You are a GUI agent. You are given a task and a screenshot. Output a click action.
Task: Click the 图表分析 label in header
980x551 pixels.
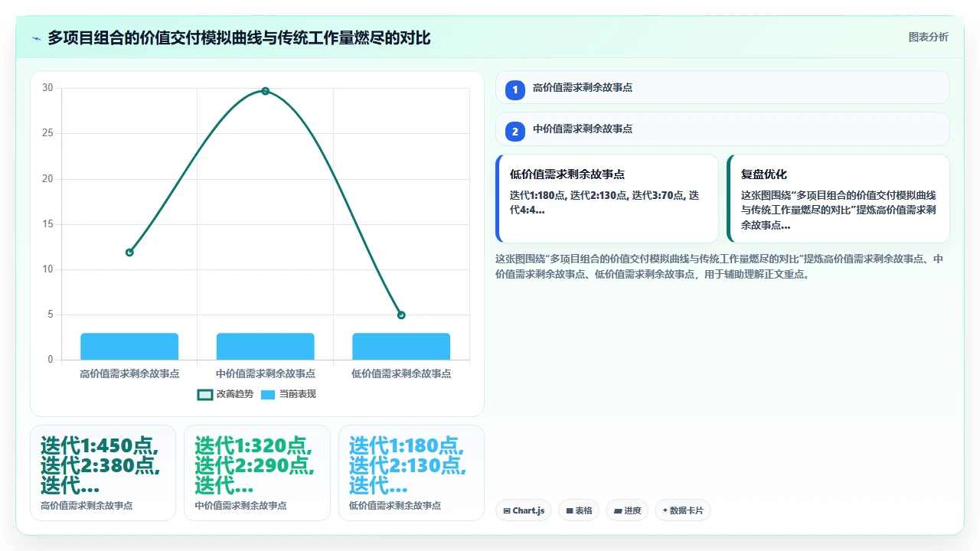(x=928, y=37)
